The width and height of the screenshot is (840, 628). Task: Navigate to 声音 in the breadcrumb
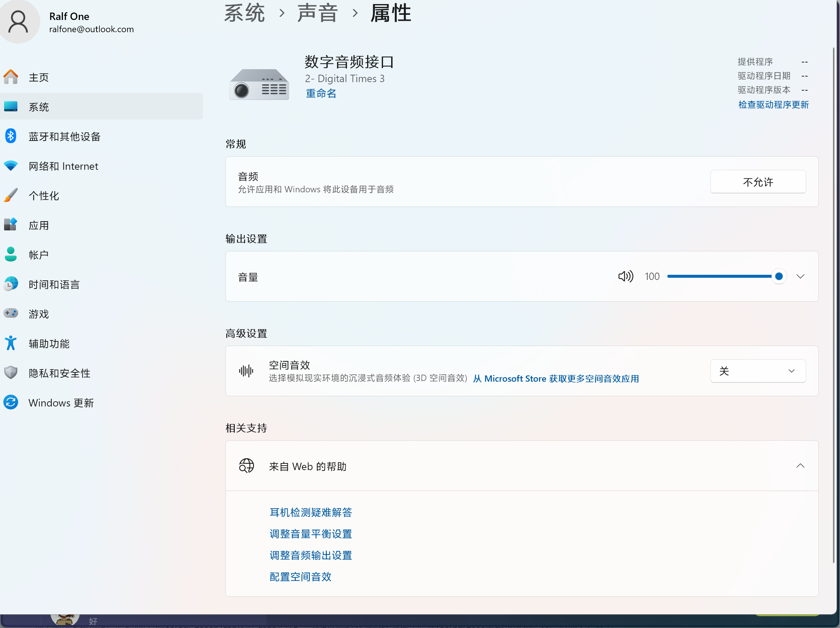pyautogui.click(x=318, y=13)
